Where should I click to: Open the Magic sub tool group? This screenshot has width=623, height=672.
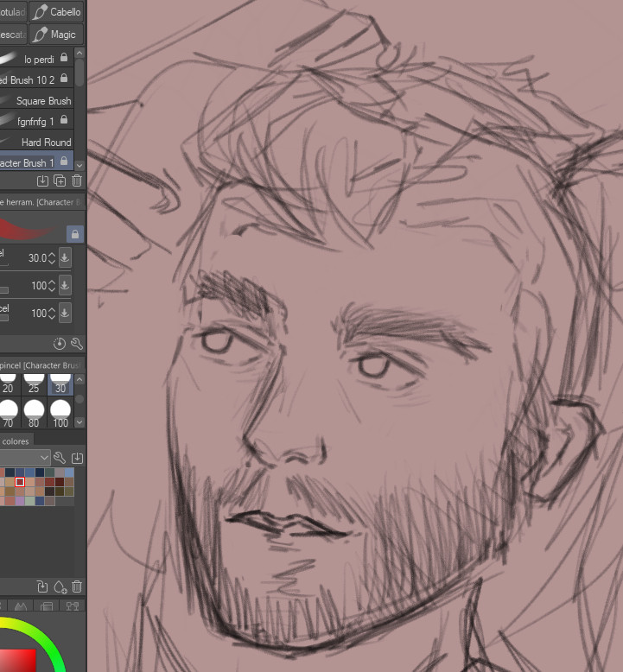click(57, 35)
